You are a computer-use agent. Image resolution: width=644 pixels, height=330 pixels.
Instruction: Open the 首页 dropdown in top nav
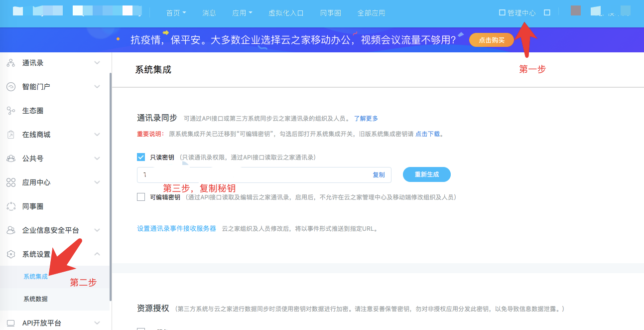(176, 13)
